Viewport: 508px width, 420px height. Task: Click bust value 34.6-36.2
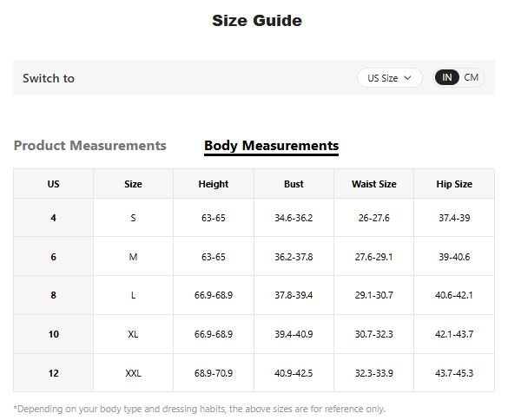(x=294, y=218)
